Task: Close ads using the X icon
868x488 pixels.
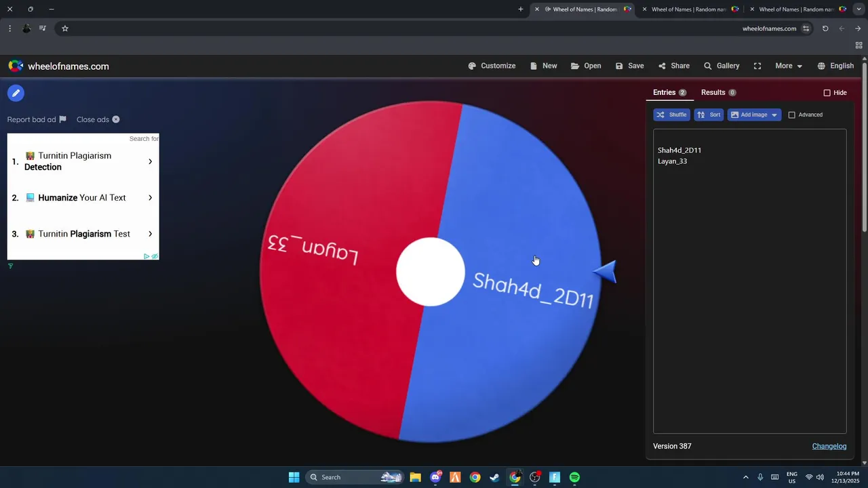Action: click(x=116, y=119)
